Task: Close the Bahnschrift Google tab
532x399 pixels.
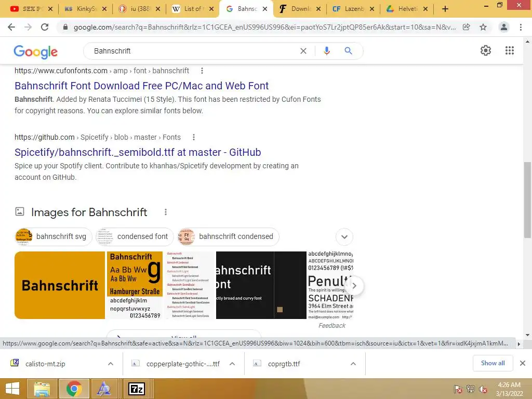Action: 265,9
